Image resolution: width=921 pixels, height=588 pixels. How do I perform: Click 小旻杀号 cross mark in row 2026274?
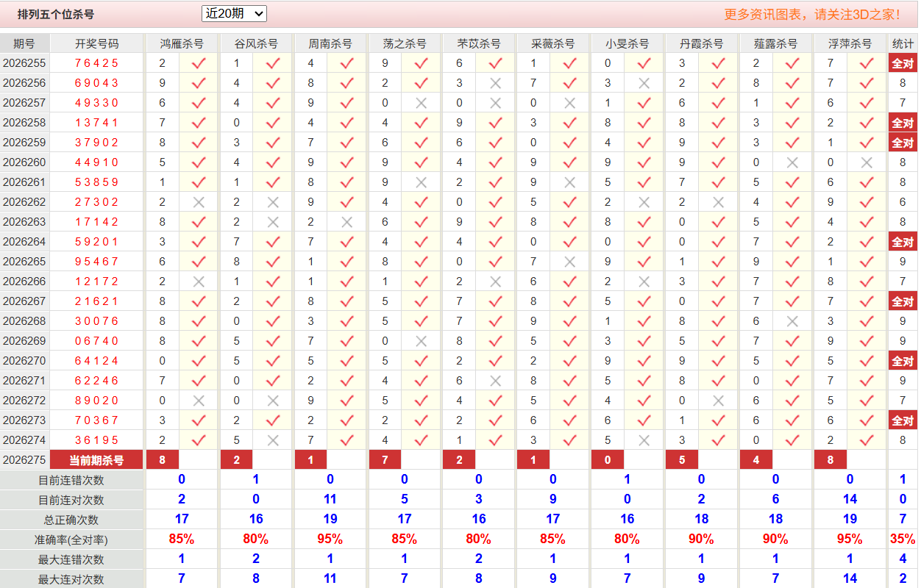pos(644,440)
